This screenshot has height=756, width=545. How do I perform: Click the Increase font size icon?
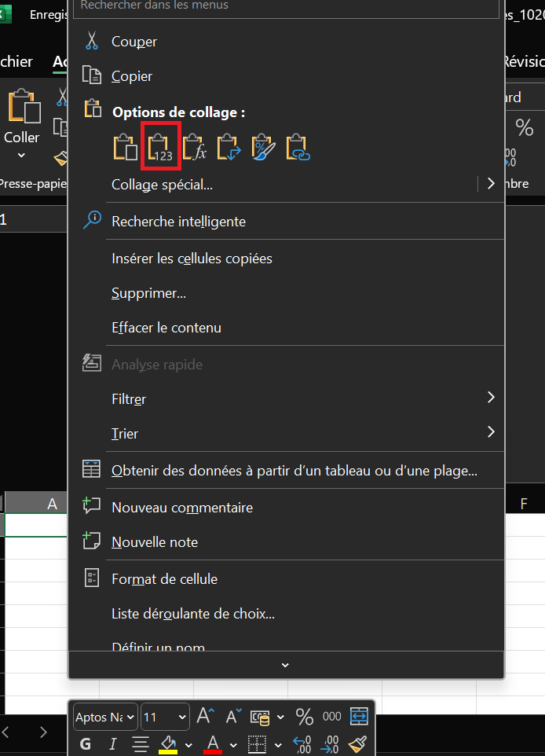click(x=205, y=716)
